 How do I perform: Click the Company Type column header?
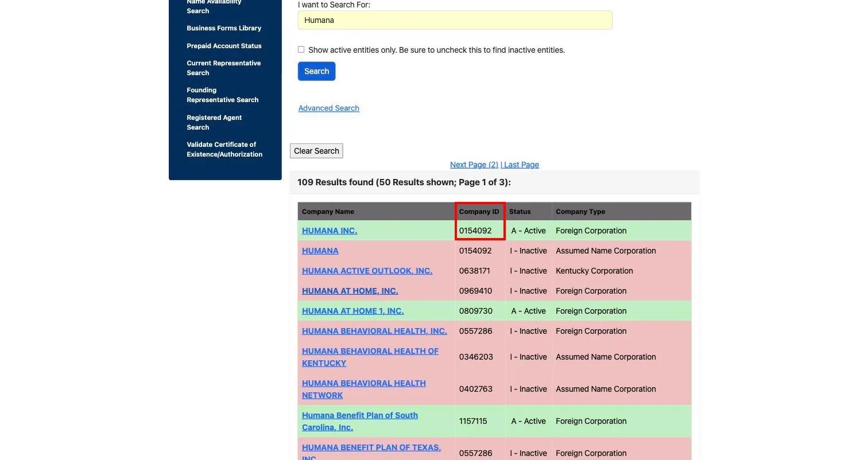click(x=580, y=212)
